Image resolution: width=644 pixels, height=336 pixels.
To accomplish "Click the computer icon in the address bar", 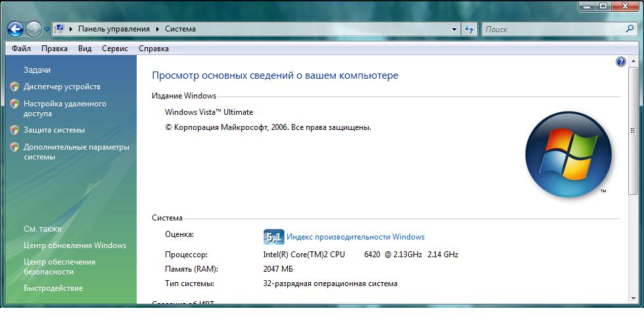I will click(59, 29).
